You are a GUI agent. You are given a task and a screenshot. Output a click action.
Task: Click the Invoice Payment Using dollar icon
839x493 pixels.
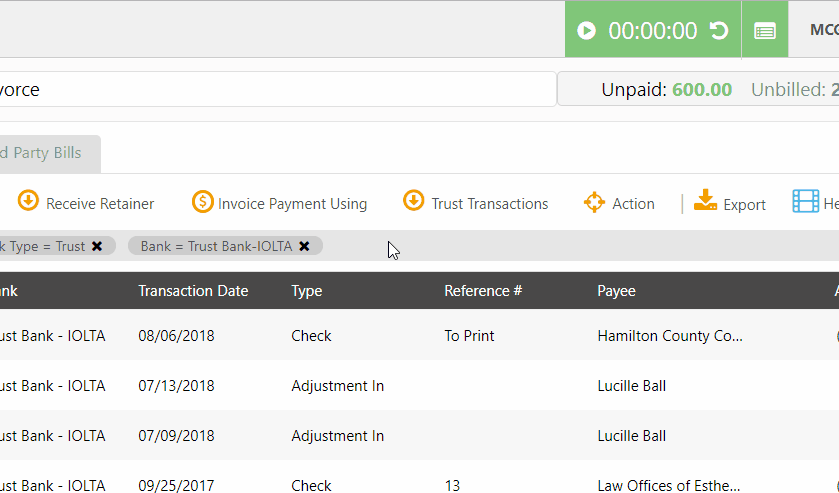click(x=203, y=202)
